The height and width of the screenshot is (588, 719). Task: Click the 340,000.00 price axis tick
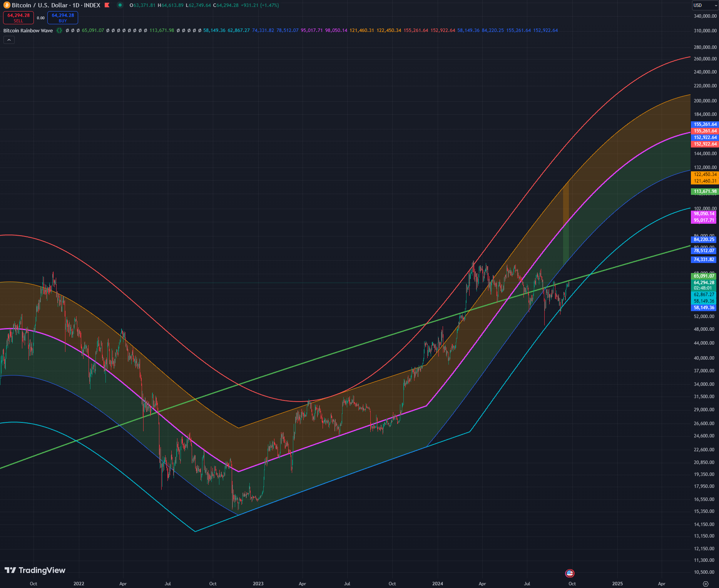tap(705, 16)
